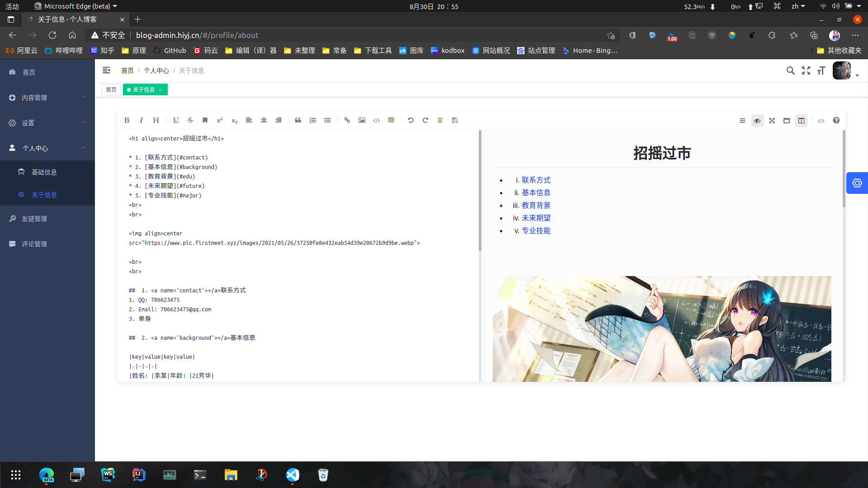Open font size selector in header
The width and height of the screenshot is (868, 488).
pos(821,70)
